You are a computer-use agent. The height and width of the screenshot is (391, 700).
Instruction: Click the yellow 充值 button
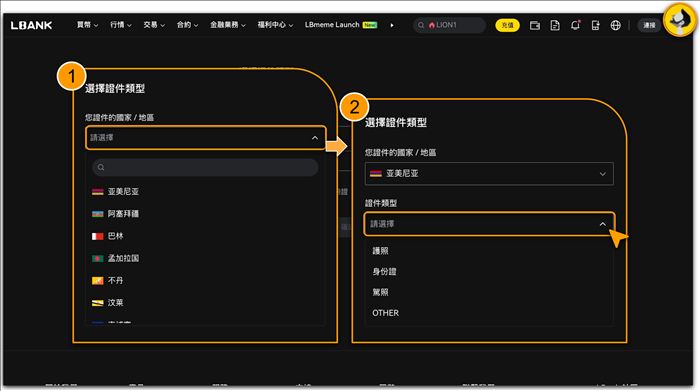click(507, 25)
